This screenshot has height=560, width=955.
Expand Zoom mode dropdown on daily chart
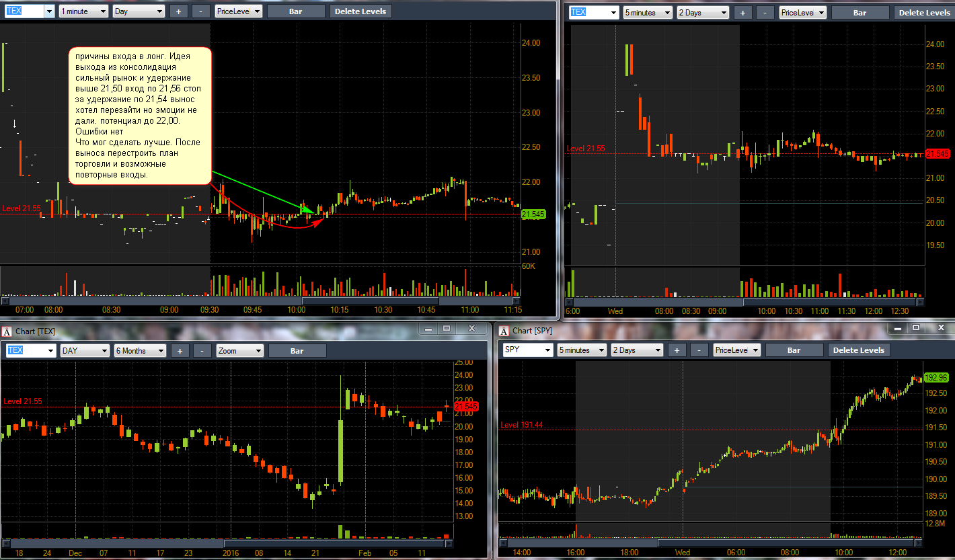pyautogui.click(x=240, y=350)
